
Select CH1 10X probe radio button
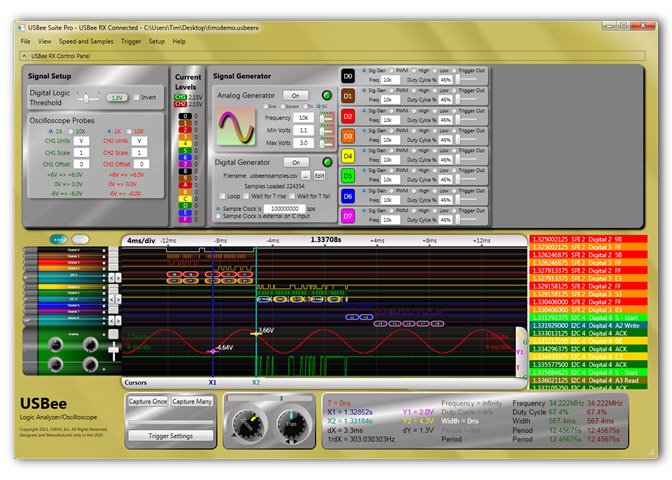[x=71, y=131]
